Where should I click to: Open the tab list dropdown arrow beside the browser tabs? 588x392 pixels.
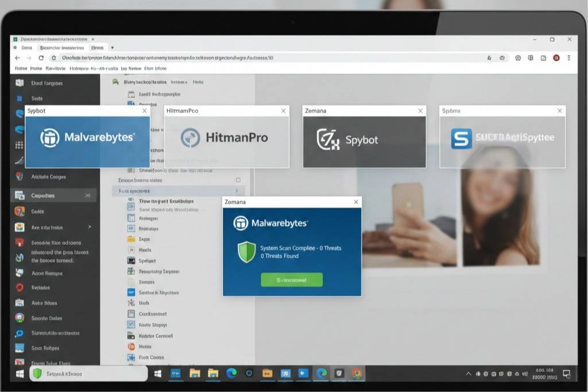[x=112, y=48]
